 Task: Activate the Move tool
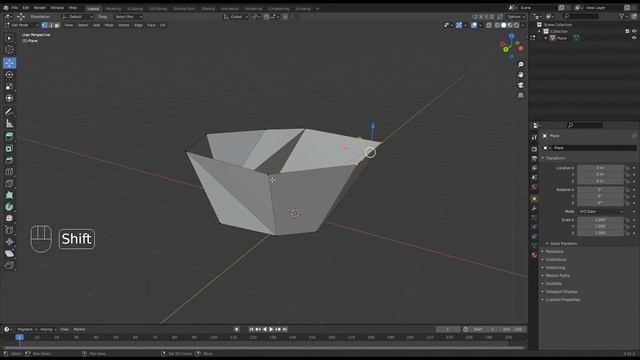point(9,63)
